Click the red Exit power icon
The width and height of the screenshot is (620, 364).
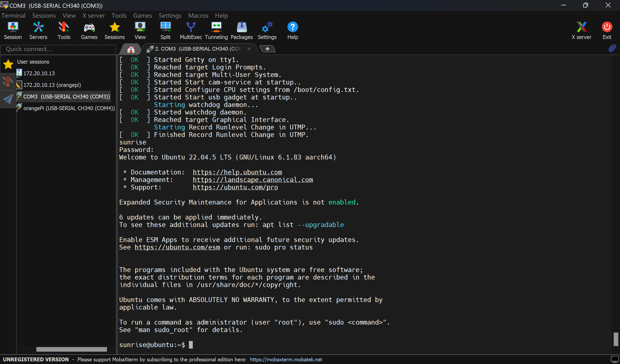coord(607,31)
